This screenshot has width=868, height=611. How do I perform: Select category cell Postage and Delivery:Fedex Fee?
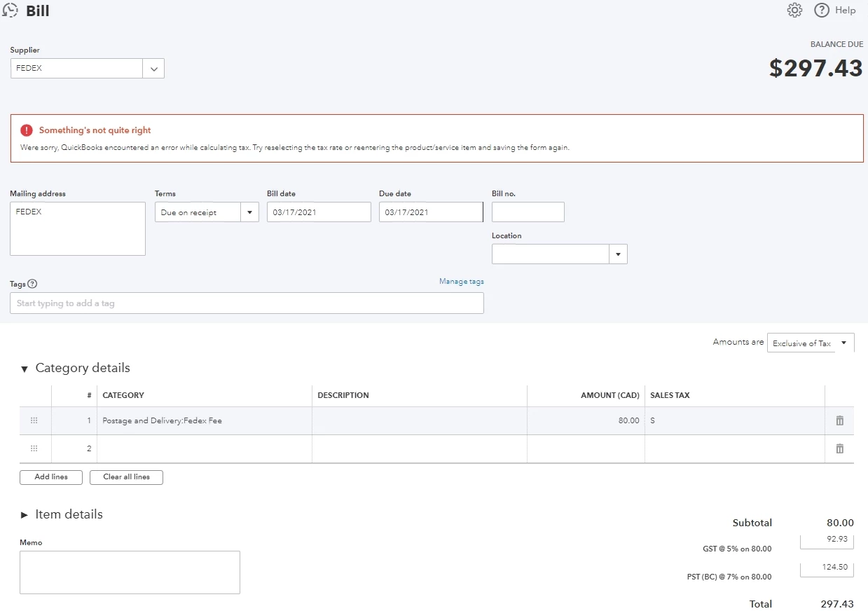click(x=205, y=421)
